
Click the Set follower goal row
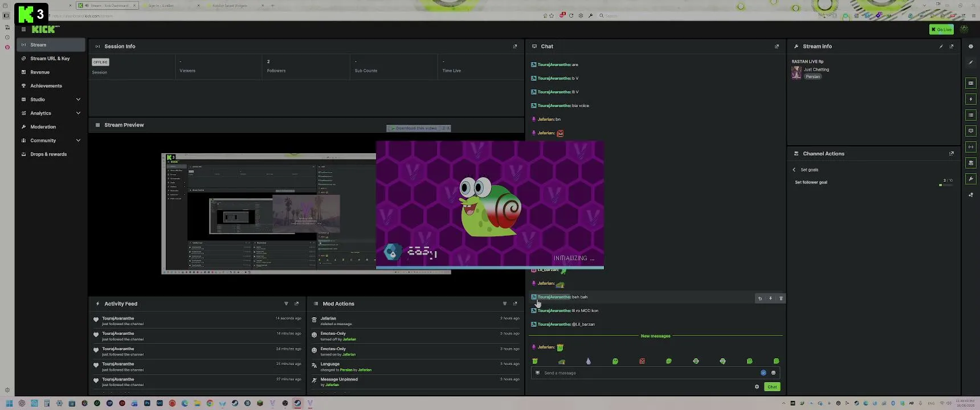coord(873,182)
